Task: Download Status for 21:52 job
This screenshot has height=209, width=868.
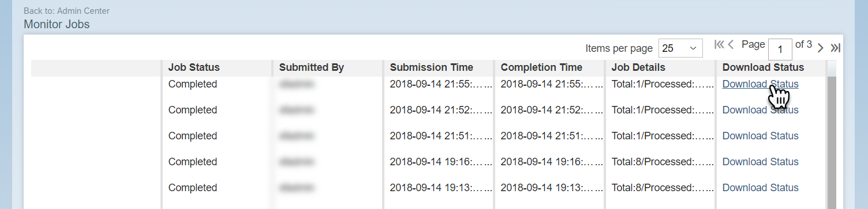Action: (x=760, y=110)
